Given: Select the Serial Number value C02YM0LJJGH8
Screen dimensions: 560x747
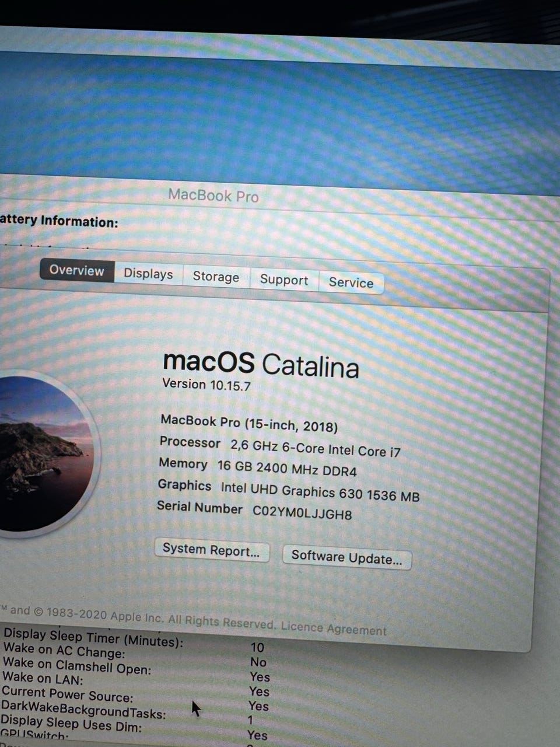Looking at the screenshot, I should point(302,512).
